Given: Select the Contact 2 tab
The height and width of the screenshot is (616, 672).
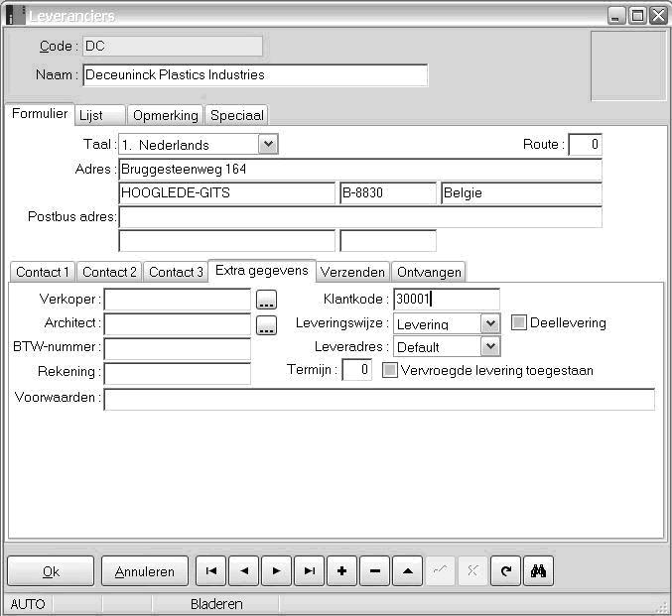Looking at the screenshot, I should (x=109, y=272).
